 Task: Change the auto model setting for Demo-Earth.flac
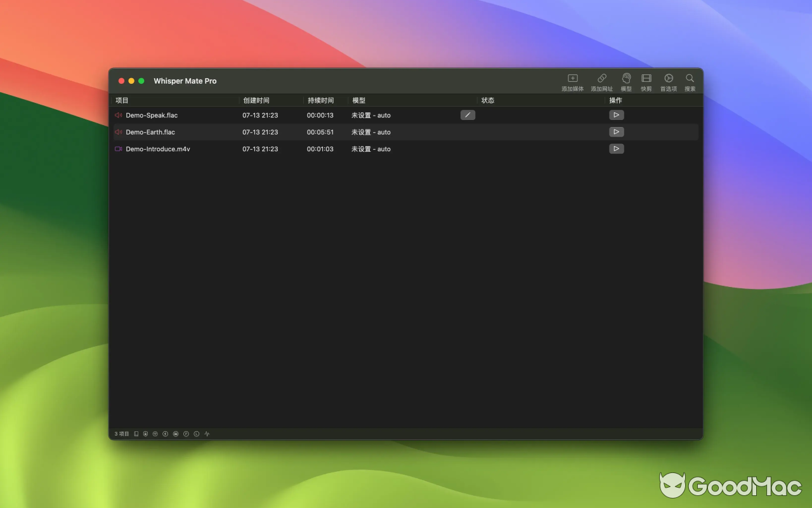[x=370, y=132]
